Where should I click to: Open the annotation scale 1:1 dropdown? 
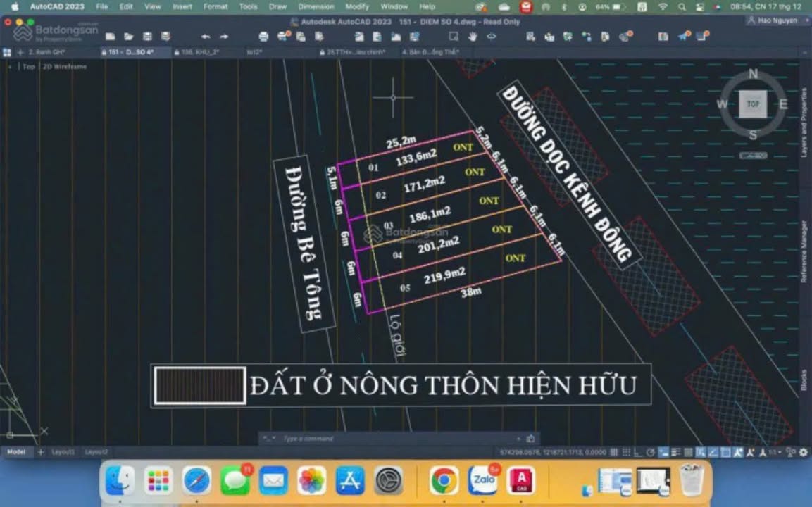click(775, 452)
